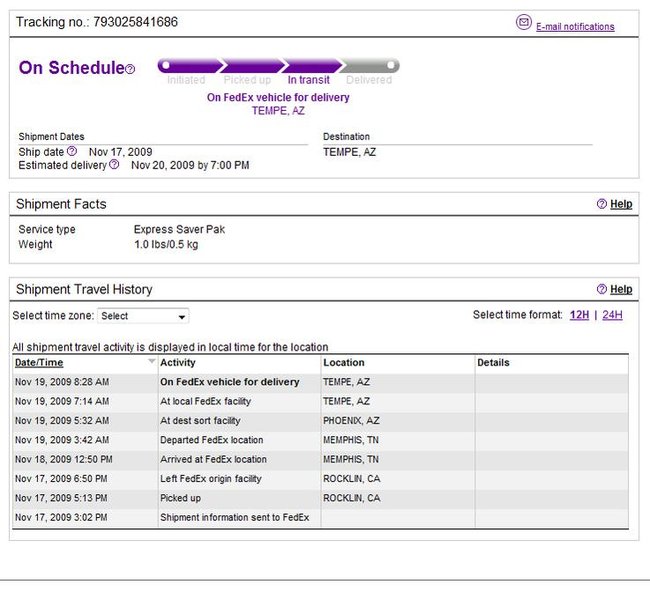Click the Nov 17, 2009 6:50 PM timestamp
The image size is (650, 599).
[61, 479]
